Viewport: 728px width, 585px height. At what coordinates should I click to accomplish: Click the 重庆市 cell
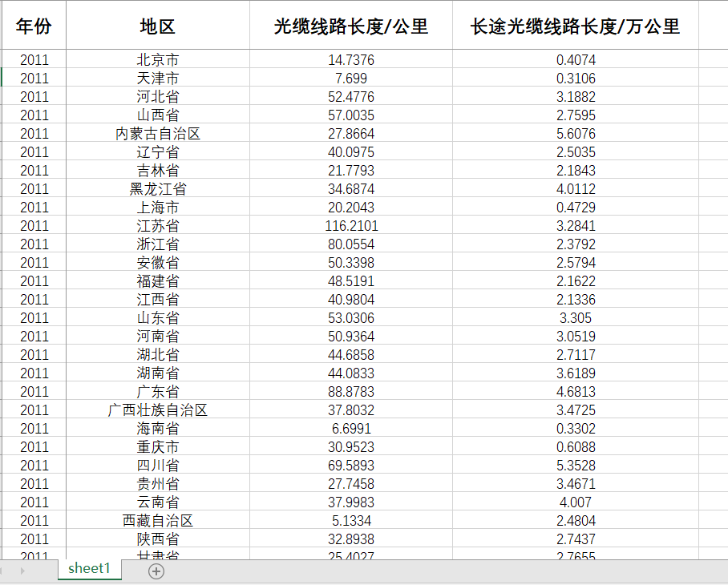coord(158,446)
